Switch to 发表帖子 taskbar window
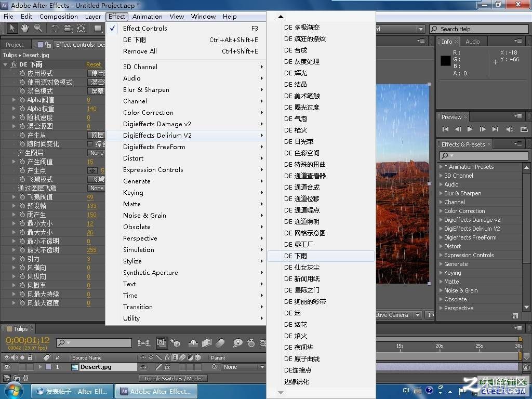This screenshot has width=532, height=399. coord(72,391)
